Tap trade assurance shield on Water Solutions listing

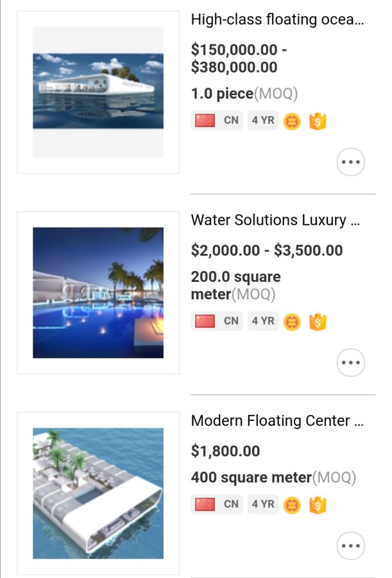coord(318,321)
